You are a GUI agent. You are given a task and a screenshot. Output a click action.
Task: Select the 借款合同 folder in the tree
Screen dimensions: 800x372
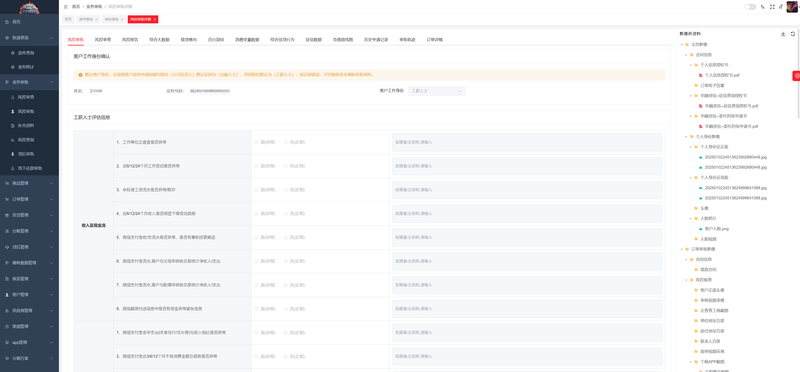(709, 269)
